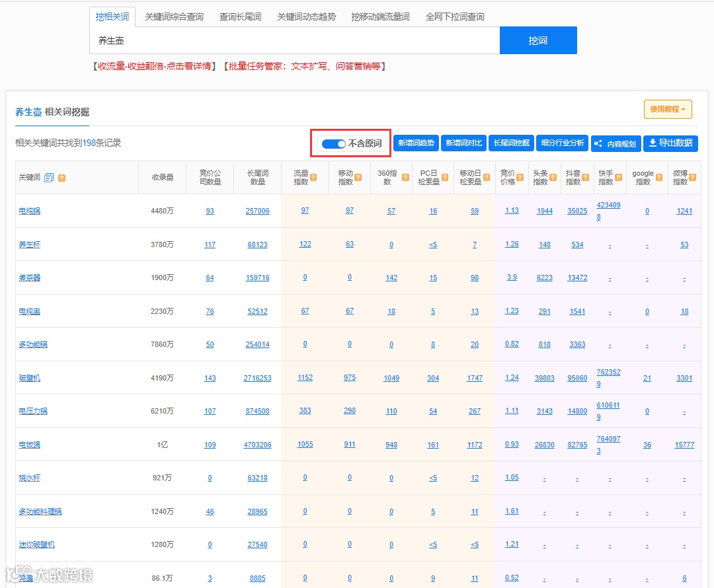Image resolution: width=714 pixels, height=588 pixels.
Task: Click 8885 long-tail count in last row
Action: tap(257, 578)
